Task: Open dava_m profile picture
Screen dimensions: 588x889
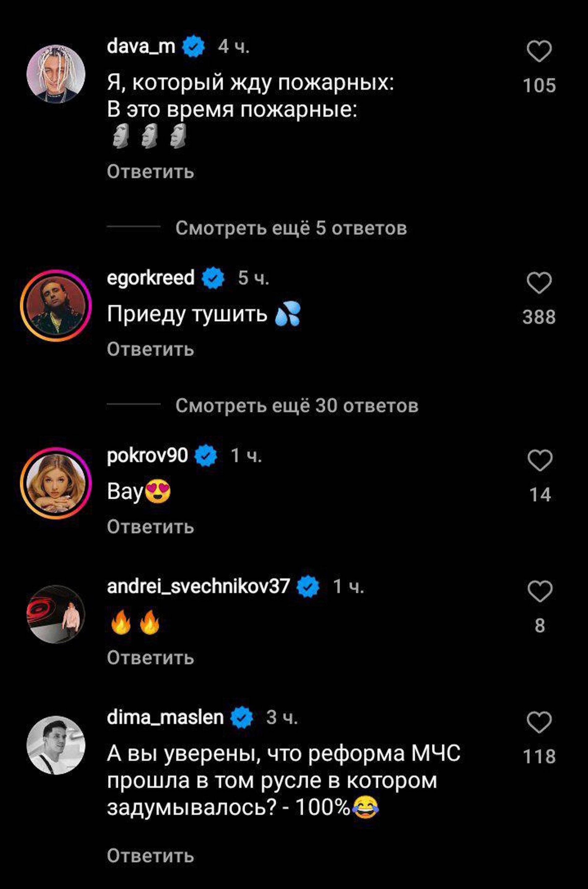Action: (x=56, y=74)
